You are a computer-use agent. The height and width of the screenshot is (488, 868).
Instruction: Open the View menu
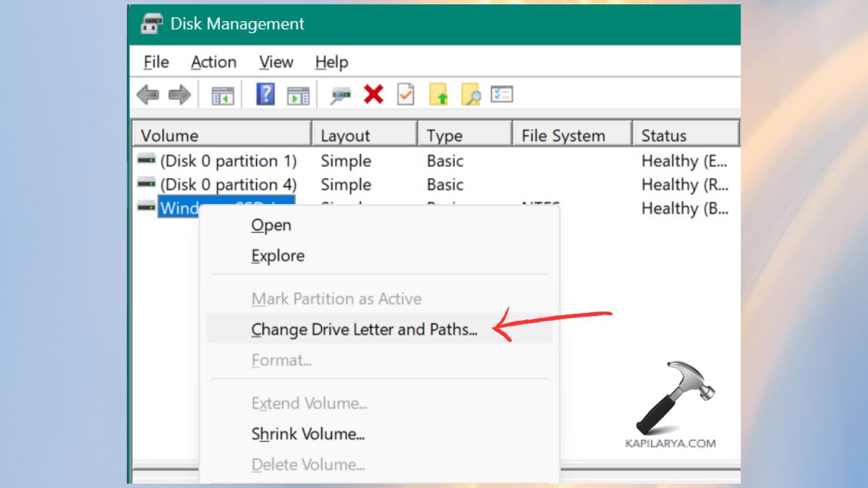click(275, 62)
